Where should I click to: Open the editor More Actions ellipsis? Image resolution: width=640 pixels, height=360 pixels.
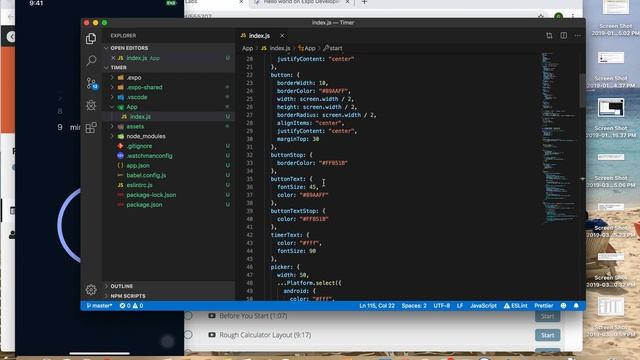click(x=578, y=36)
